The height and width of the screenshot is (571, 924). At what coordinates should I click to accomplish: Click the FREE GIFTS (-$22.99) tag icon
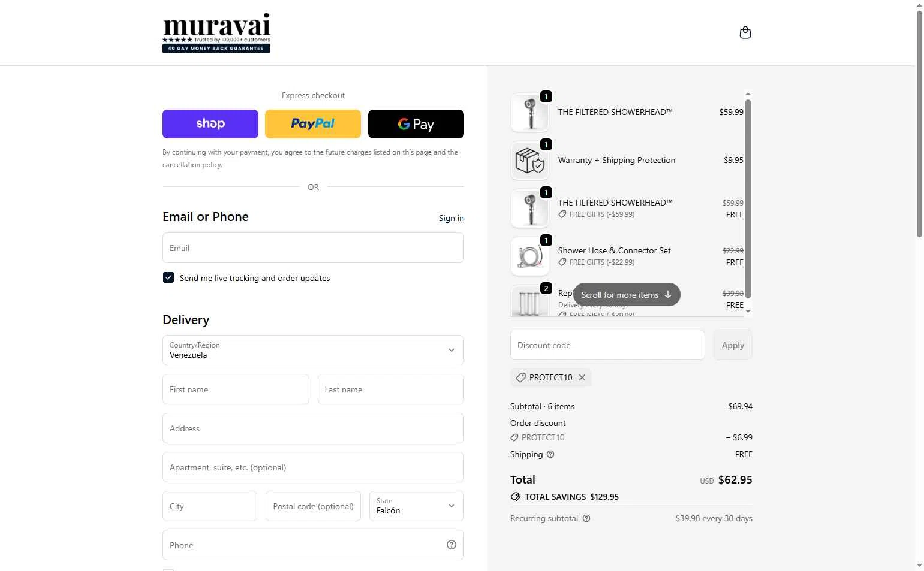(x=562, y=262)
